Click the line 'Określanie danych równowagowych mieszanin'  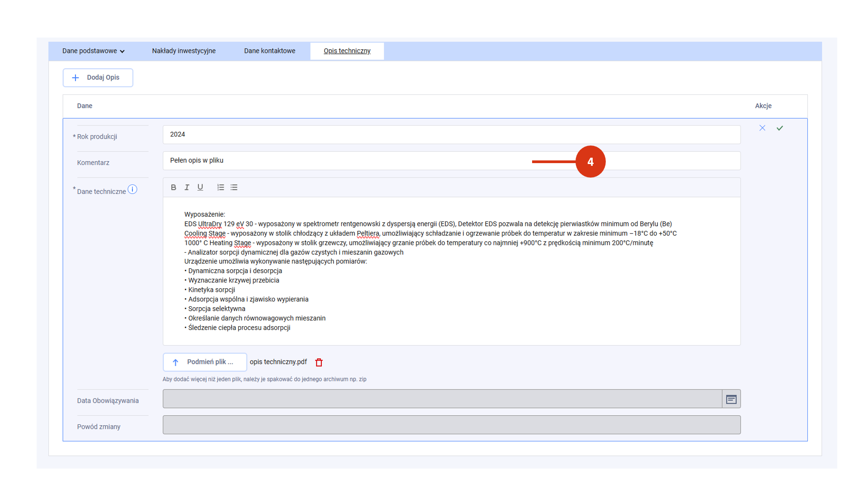[255, 318]
